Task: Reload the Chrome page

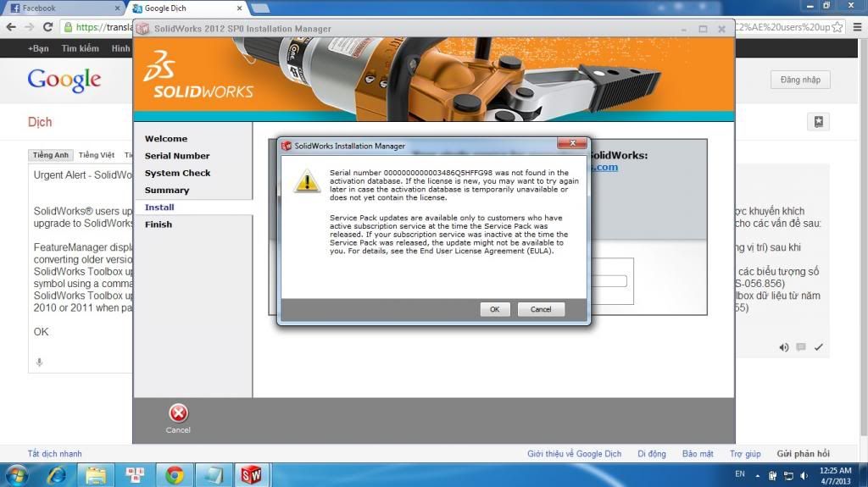Action: click(47, 26)
